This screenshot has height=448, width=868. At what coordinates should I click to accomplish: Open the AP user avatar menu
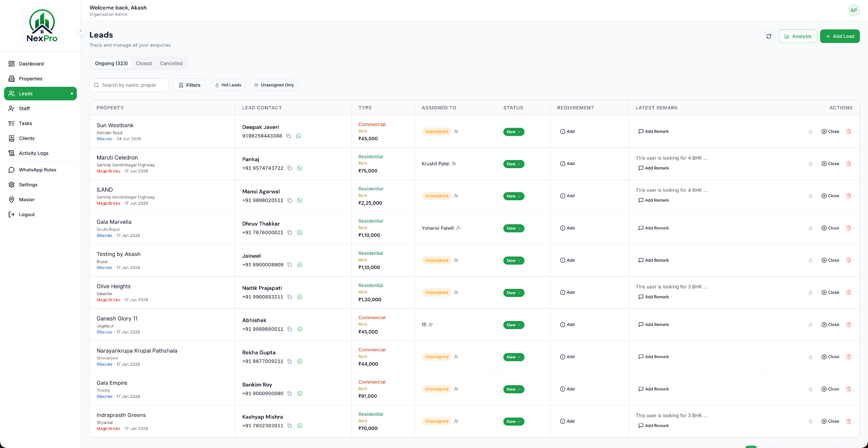[853, 10]
